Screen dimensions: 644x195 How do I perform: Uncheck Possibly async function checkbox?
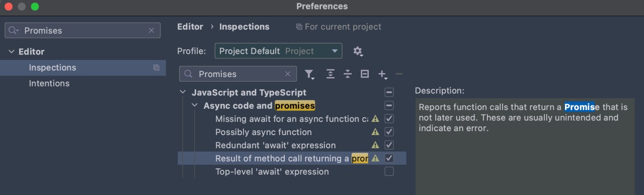pos(389,132)
